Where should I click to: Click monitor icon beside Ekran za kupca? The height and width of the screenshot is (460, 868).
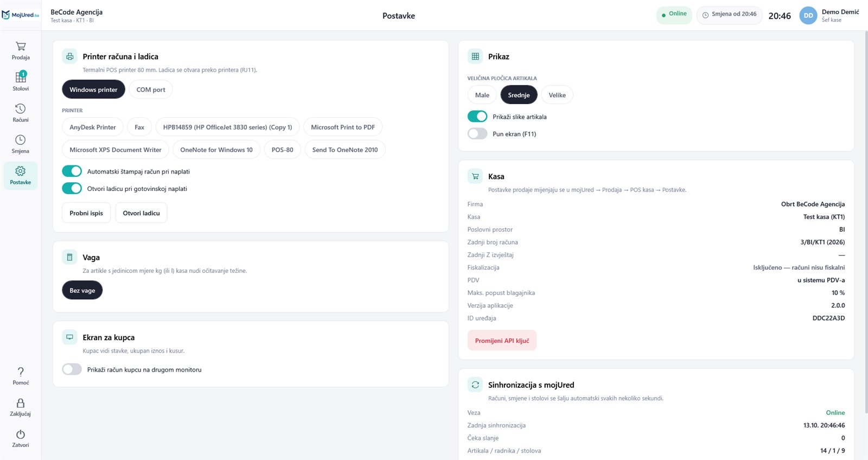(x=70, y=337)
